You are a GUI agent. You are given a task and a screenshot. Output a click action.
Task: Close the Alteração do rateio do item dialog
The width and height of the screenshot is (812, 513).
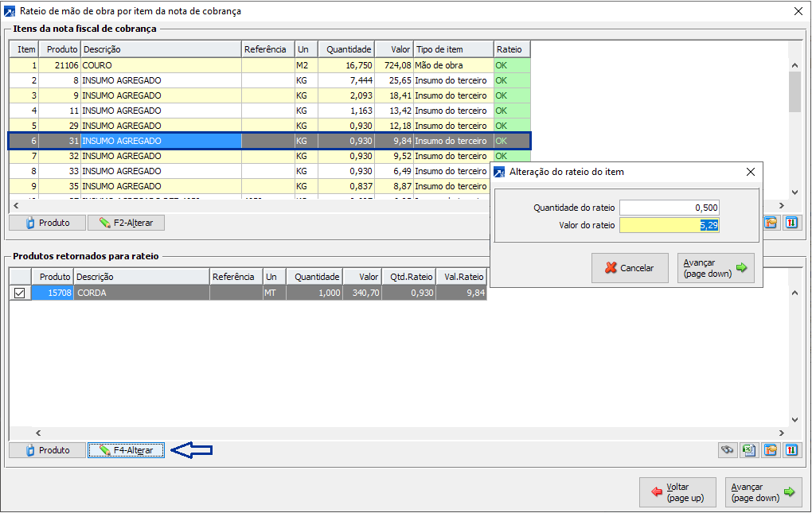(x=751, y=172)
